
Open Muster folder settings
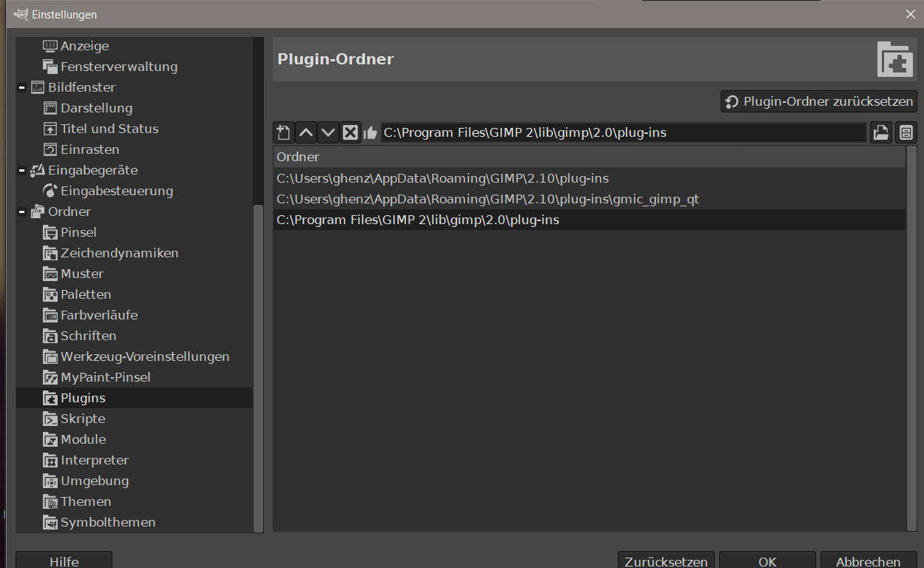82,274
